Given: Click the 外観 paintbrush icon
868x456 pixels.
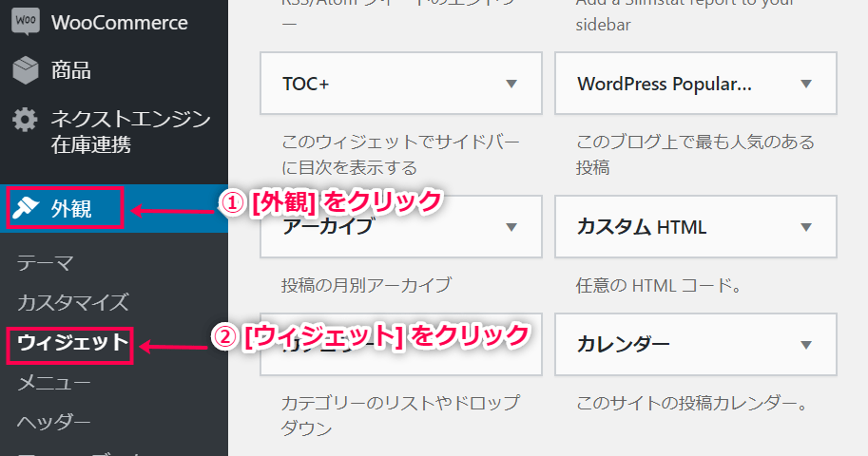Looking at the screenshot, I should pyautogui.click(x=26, y=208).
